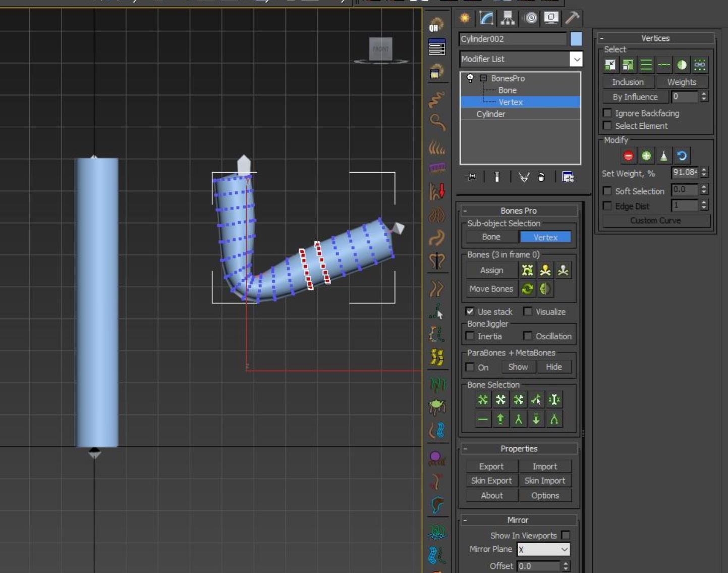728x573 pixels.
Task: Click three-green-lines select icon
Action: 646,65
